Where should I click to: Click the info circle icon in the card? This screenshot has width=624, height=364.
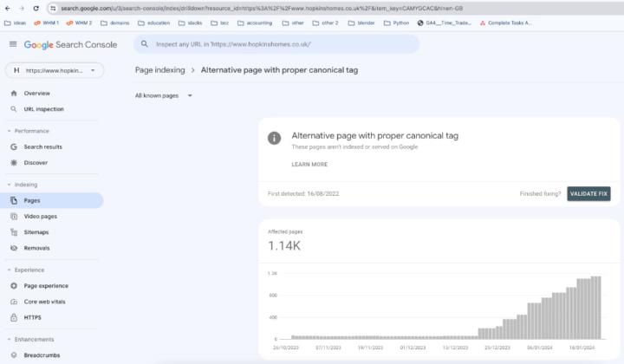pyautogui.click(x=274, y=138)
